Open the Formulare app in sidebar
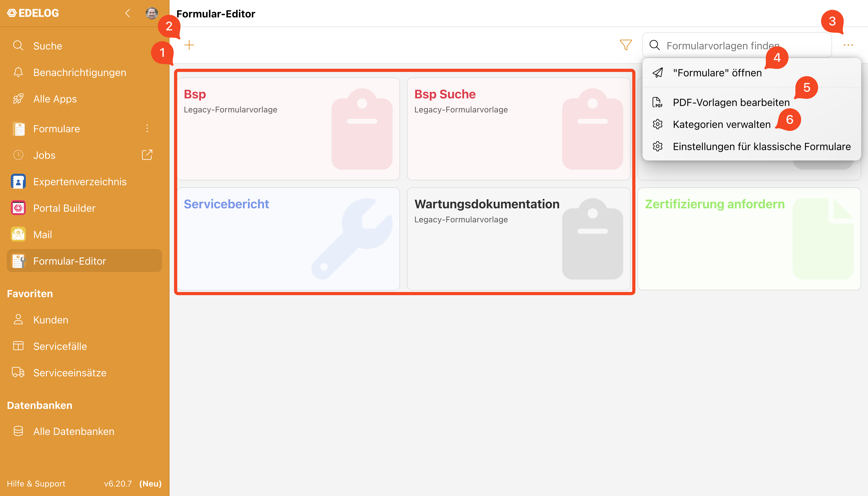 pos(71,128)
